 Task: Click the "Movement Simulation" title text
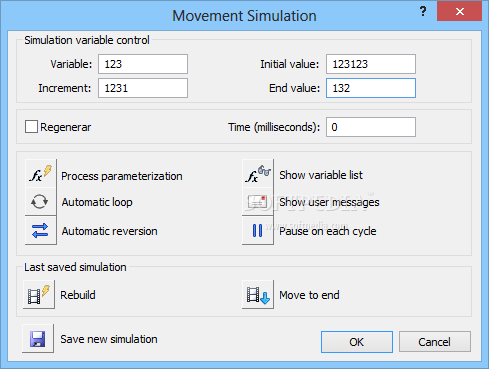click(244, 16)
